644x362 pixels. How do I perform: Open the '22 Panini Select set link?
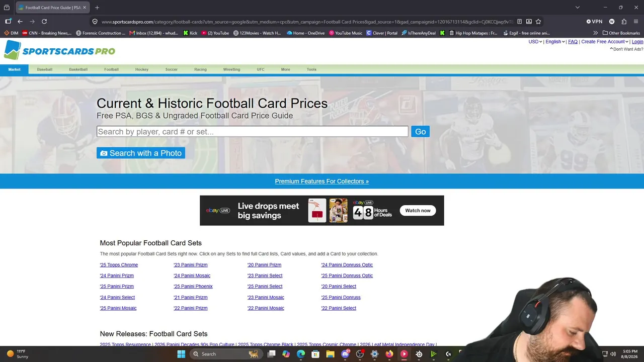[x=339, y=308]
